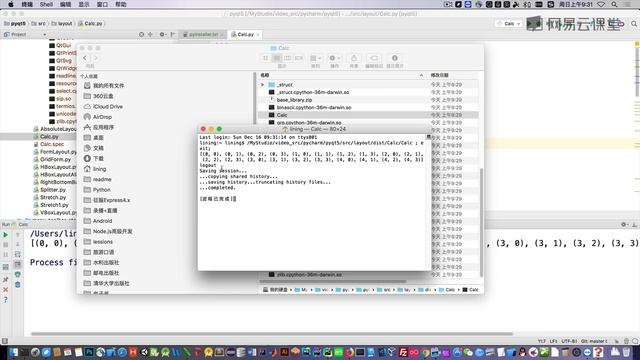Select FormLayout.py in project tree
This screenshot has height=360, width=640.
(55, 152)
